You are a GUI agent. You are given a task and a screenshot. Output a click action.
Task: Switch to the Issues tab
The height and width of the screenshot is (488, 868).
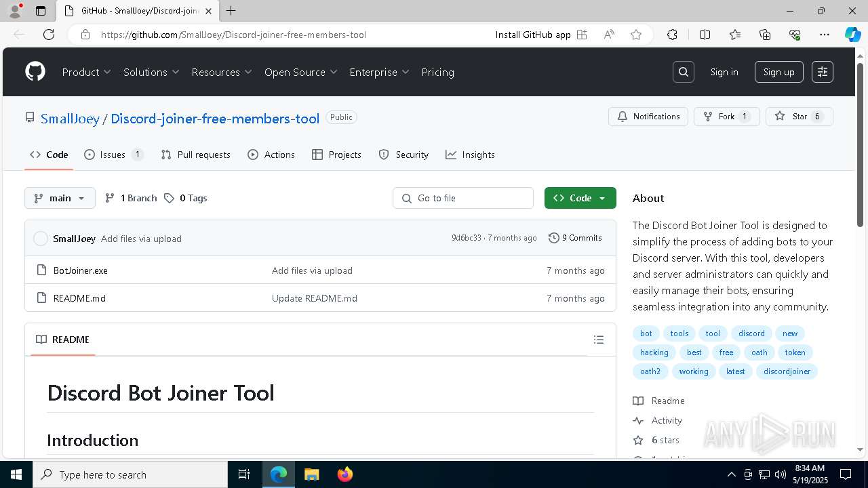coord(113,155)
